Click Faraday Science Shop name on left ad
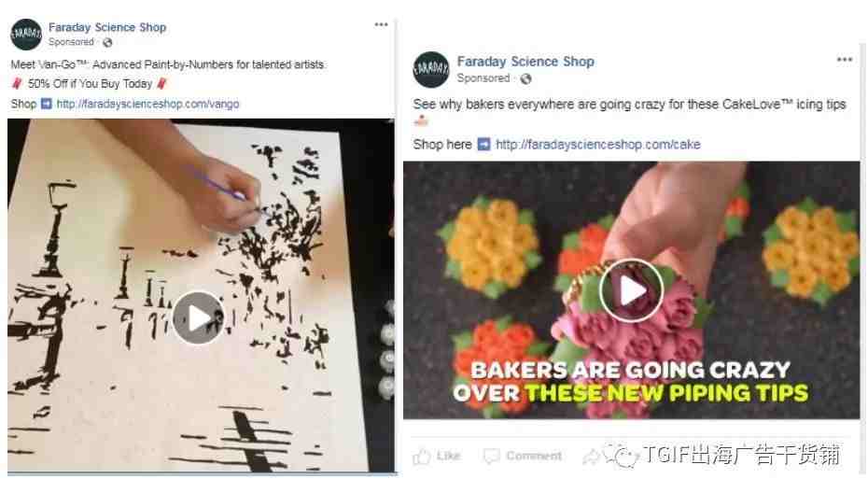 (107, 27)
